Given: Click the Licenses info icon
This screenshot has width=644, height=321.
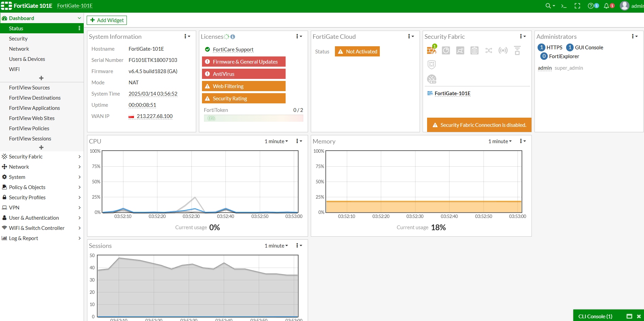Looking at the screenshot, I should (x=233, y=37).
